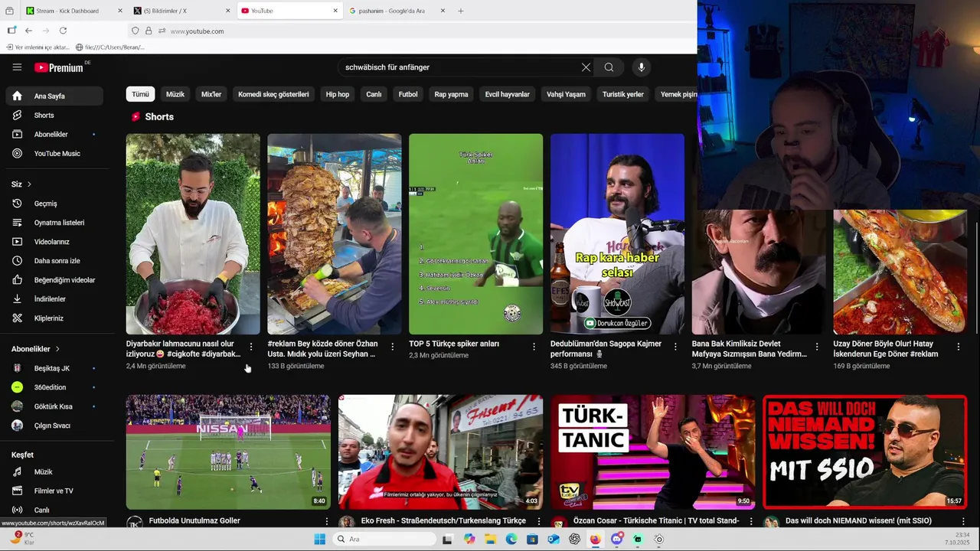This screenshot has height=551, width=980.
Task: Open Canlı under Keşfet in sidebar
Action: point(54,510)
